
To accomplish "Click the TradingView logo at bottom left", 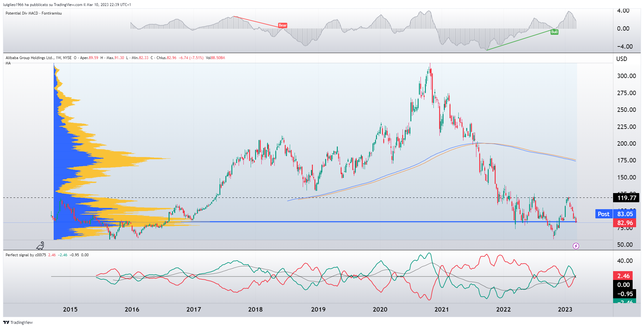I will pos(18,322).
